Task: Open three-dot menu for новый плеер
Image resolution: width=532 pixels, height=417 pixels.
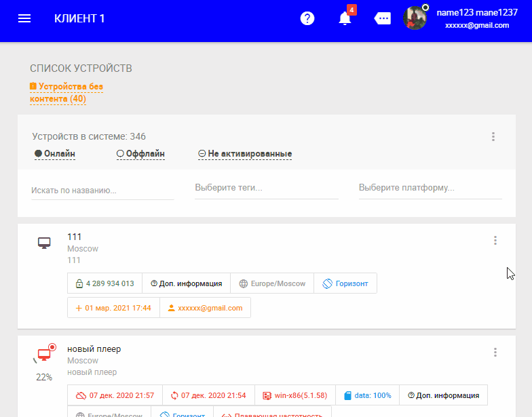Action: pyautogui.click(x=495, y=352)
